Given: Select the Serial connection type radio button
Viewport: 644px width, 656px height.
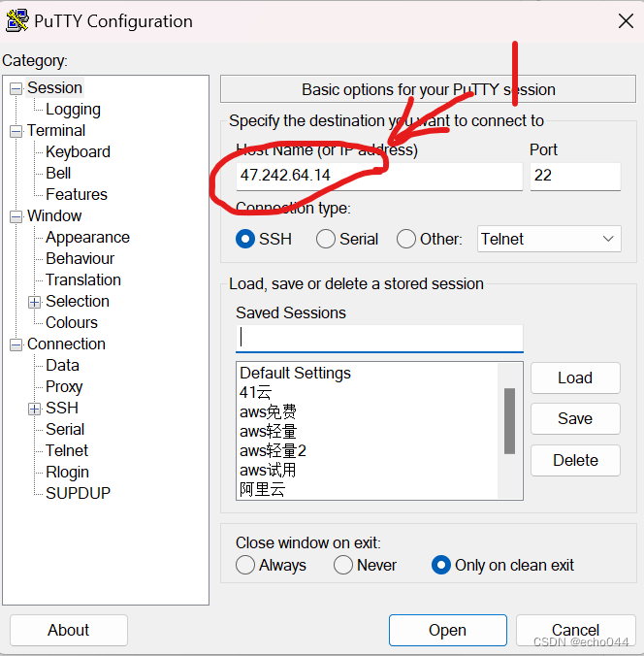Looking at the screenshot, I should tap(326, 240).
